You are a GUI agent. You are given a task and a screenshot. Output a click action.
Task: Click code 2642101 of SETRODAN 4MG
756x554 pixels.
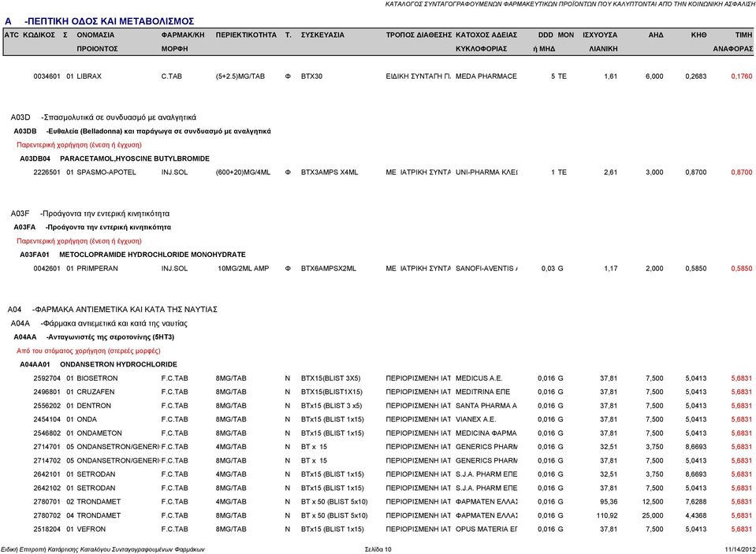(x=47, y=474)
